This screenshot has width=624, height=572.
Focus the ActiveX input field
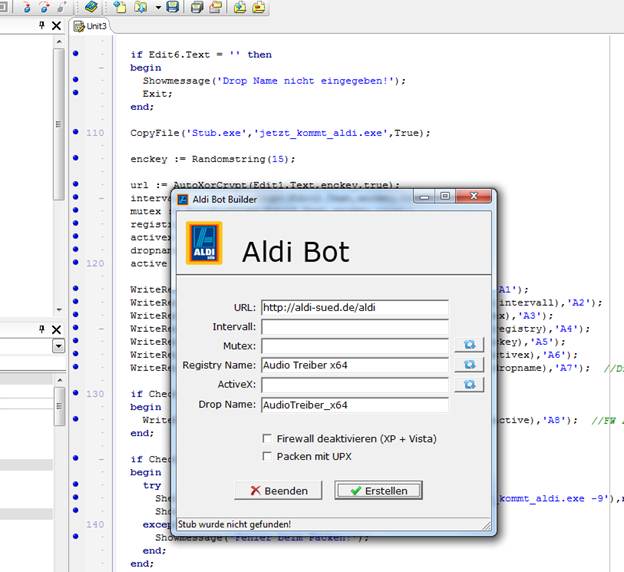click(355, 385)
